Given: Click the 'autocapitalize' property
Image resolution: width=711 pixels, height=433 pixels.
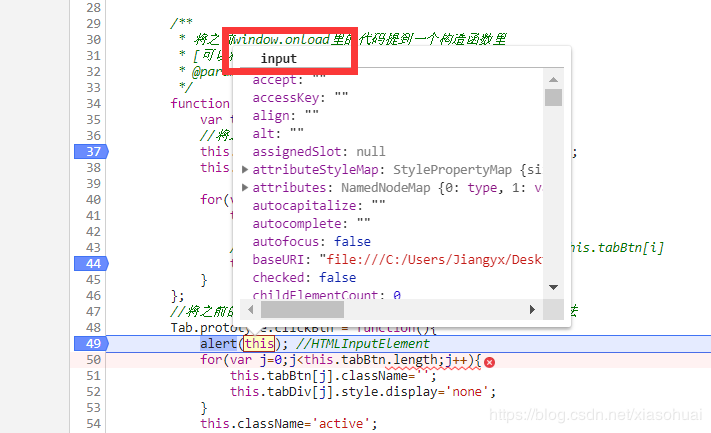Looking at the screenshot, I should click(x=304, y=205).
